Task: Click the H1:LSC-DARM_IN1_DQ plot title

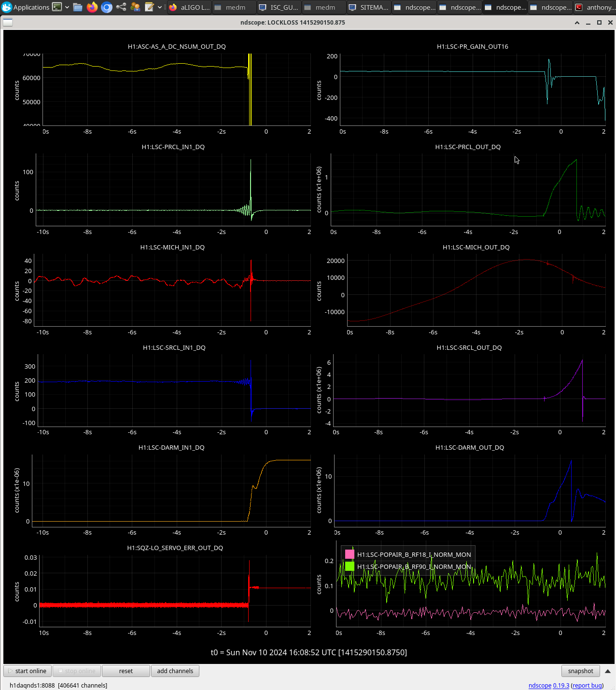Action: point(171,447)
